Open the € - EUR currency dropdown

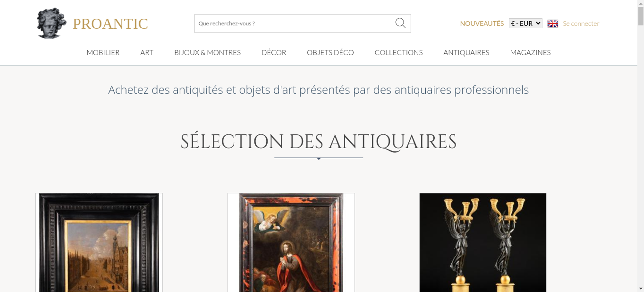526,23
